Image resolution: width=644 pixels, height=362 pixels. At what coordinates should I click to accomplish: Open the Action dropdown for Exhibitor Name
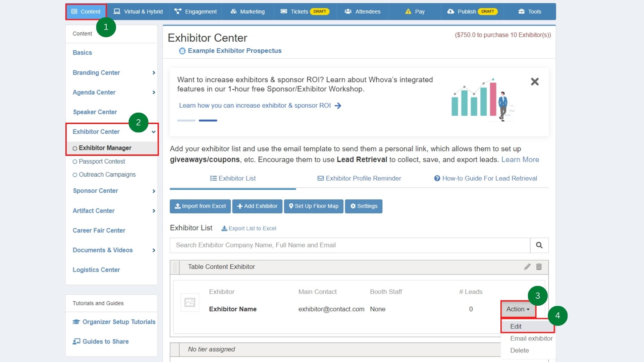click(518, 309)
